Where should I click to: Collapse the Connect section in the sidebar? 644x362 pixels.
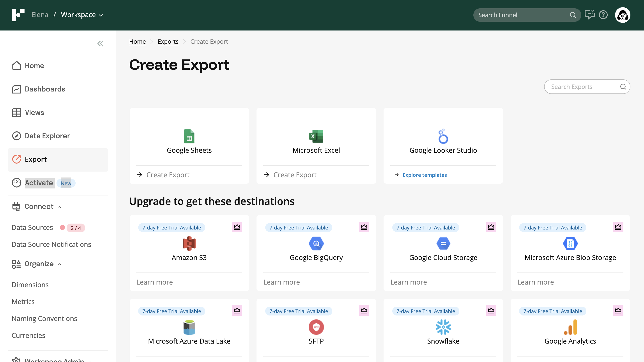(x=59, y=207)
